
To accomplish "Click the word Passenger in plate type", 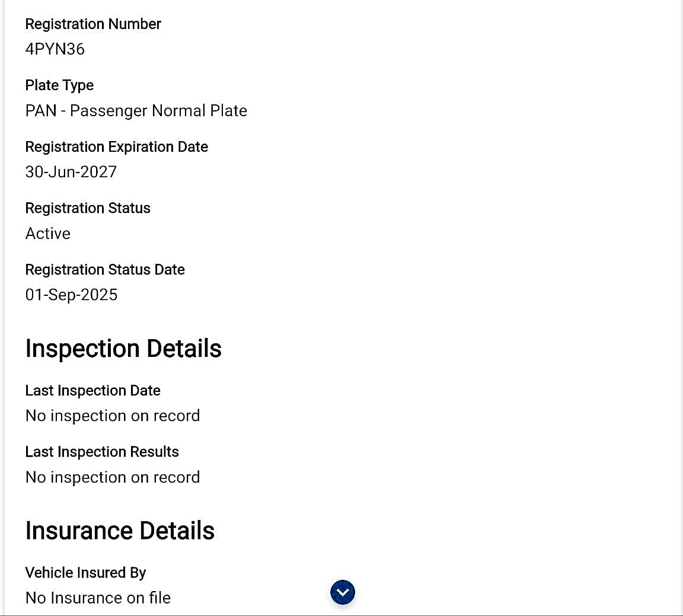I will (108, 111).
